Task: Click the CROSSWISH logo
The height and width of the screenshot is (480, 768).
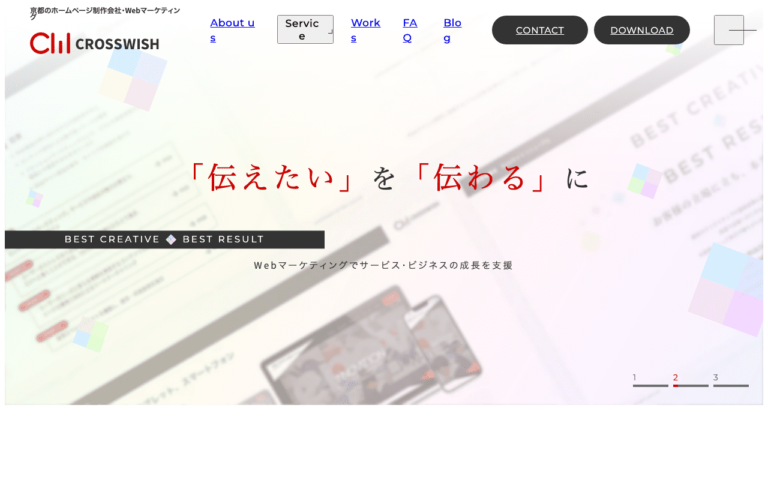Action: [x=95, y=43]
